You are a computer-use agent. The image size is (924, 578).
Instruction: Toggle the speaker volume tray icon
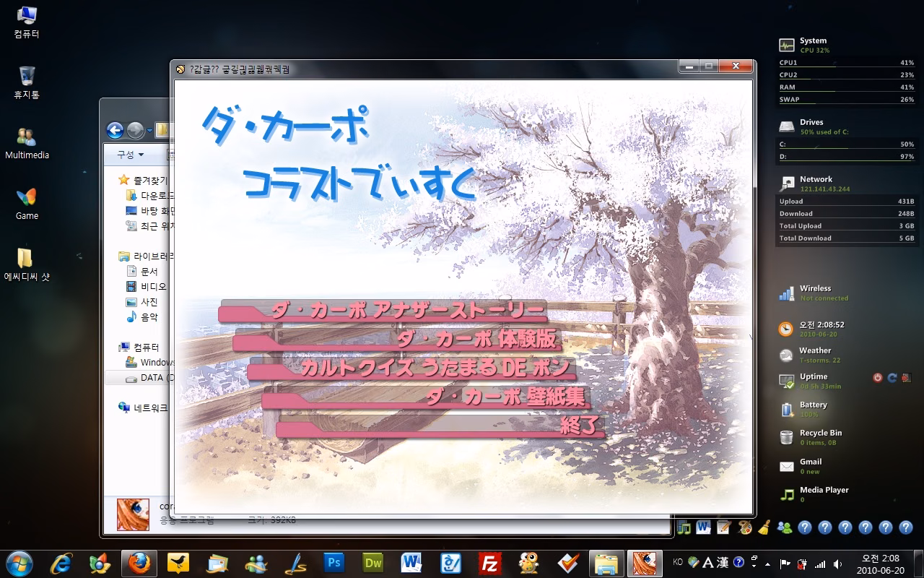[837, 563]
